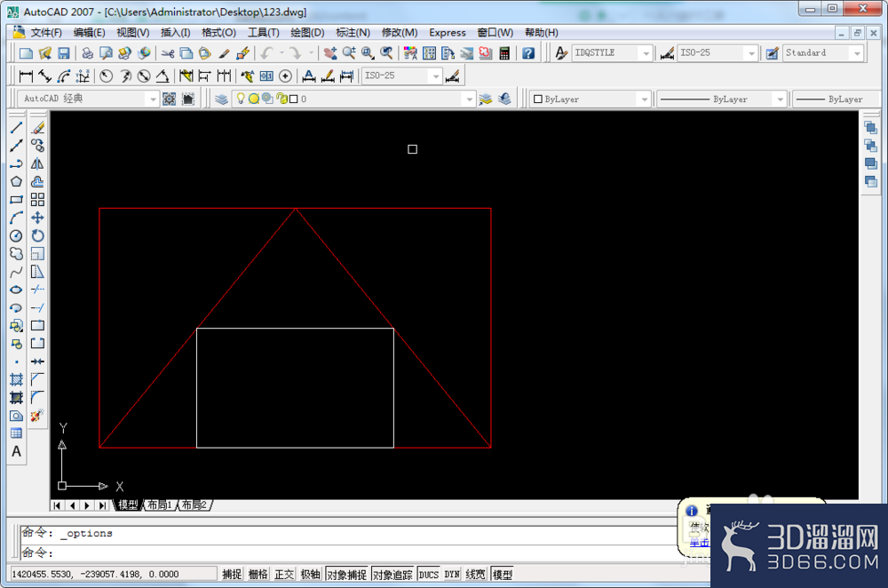The height and width of the screenshot is (588, 888).
Task: Open the Express menu
Action: click(x=448, y=33)
